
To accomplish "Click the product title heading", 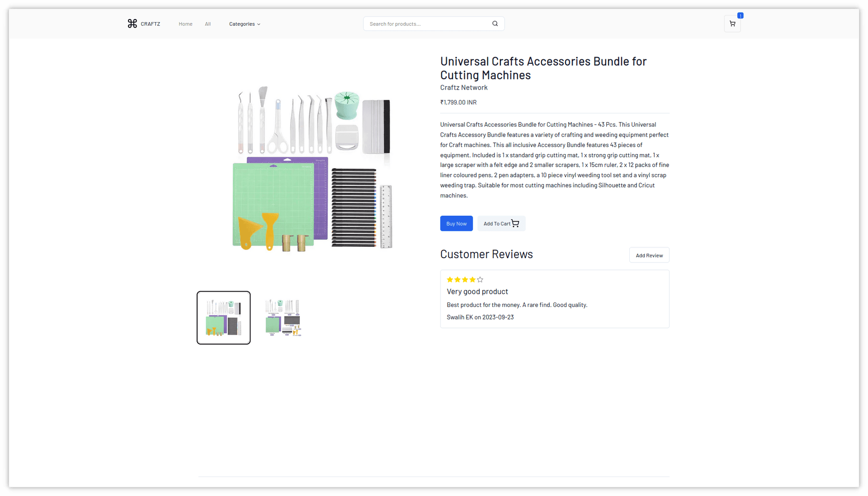I will [543, 68].
